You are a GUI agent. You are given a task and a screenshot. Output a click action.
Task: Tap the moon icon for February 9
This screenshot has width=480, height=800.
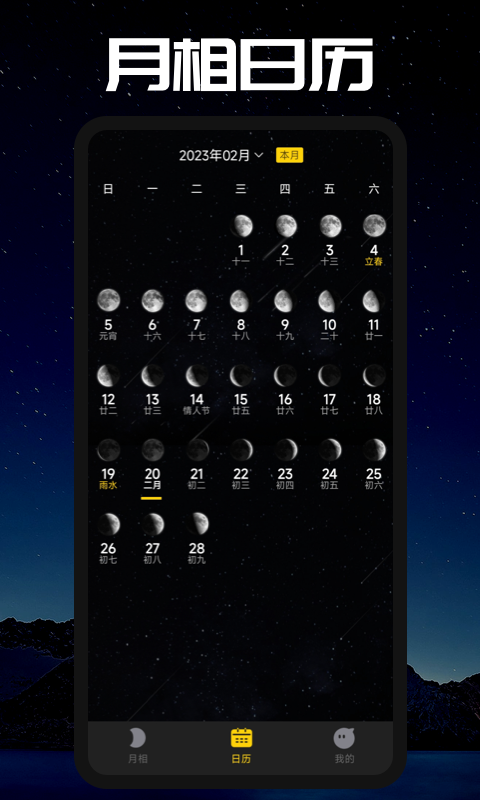pyautogui.click(x=286, y=301)
